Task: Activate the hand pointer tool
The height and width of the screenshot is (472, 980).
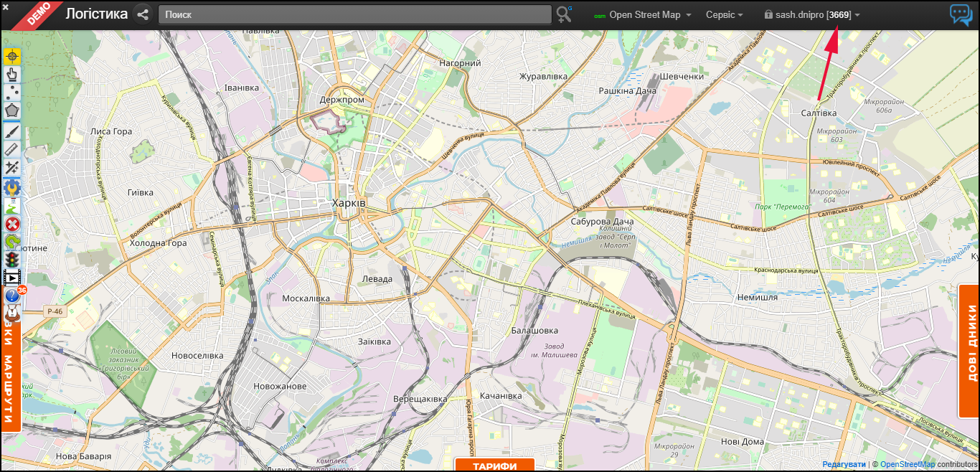Action: click(x=12, y=74)
